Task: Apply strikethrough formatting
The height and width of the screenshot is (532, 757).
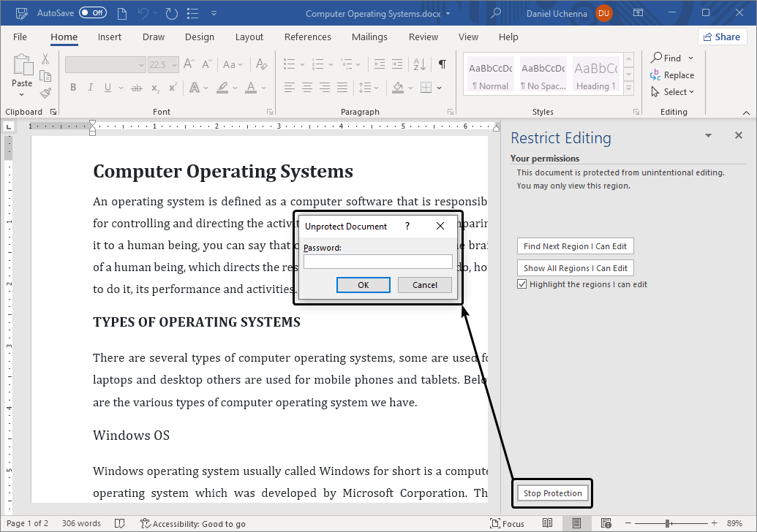Action: [x=135, y=87]
